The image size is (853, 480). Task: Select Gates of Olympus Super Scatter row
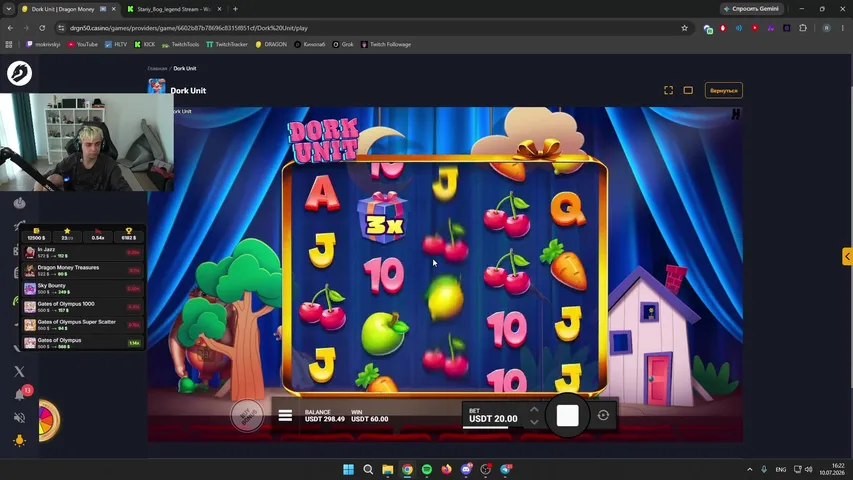[x=83, y=324]
